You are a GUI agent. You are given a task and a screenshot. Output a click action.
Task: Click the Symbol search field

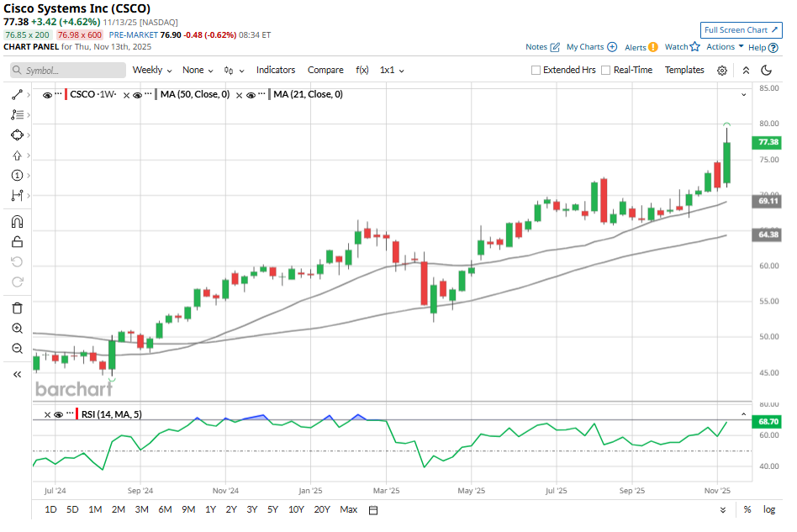[67, 71]
